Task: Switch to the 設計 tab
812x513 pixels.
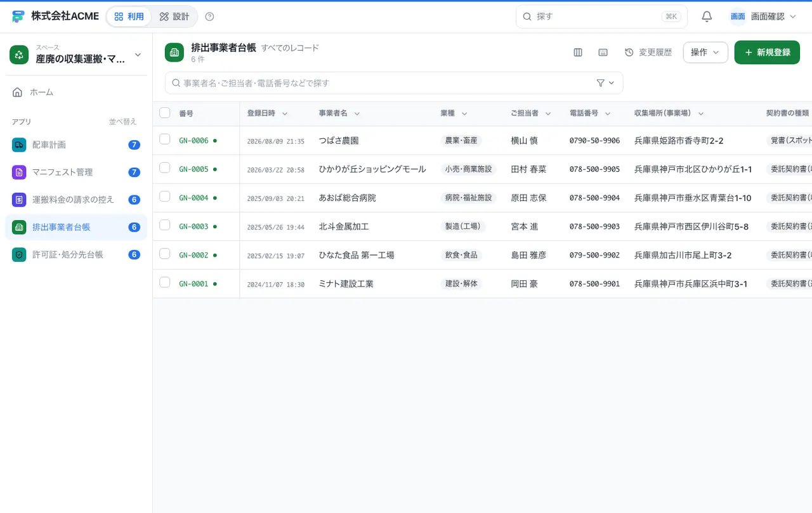Action: tap(174, 16)
